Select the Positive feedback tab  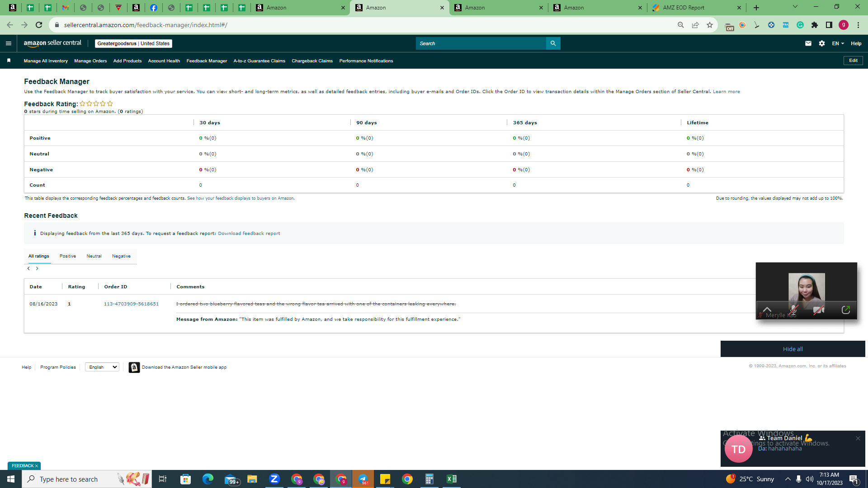point(68,256)
